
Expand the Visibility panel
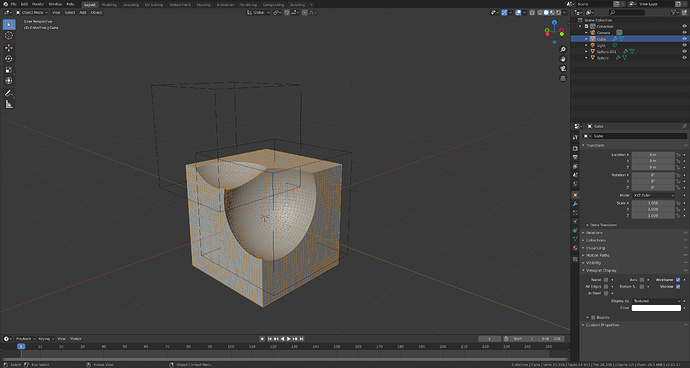click(x=594, y=263)
